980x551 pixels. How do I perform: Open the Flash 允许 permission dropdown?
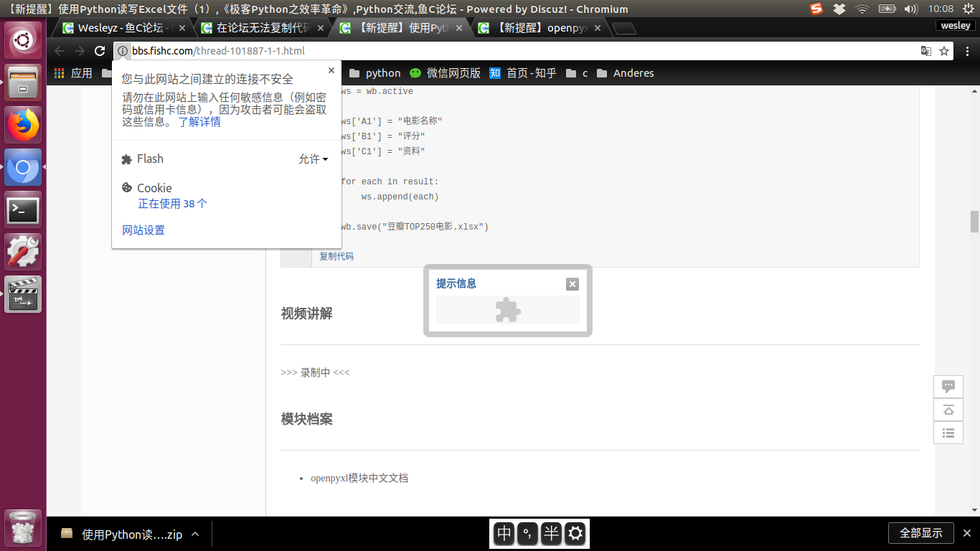[313, 159]
